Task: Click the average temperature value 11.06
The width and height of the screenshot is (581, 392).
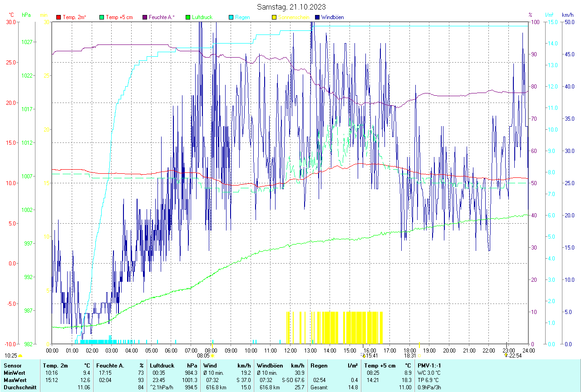Action: 84,387
